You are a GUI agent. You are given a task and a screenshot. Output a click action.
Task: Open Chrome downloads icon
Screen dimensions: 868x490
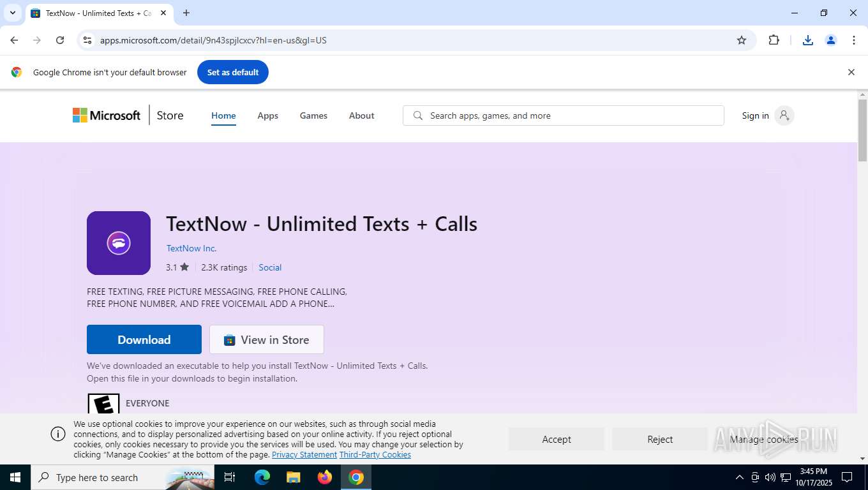[808, 40]
